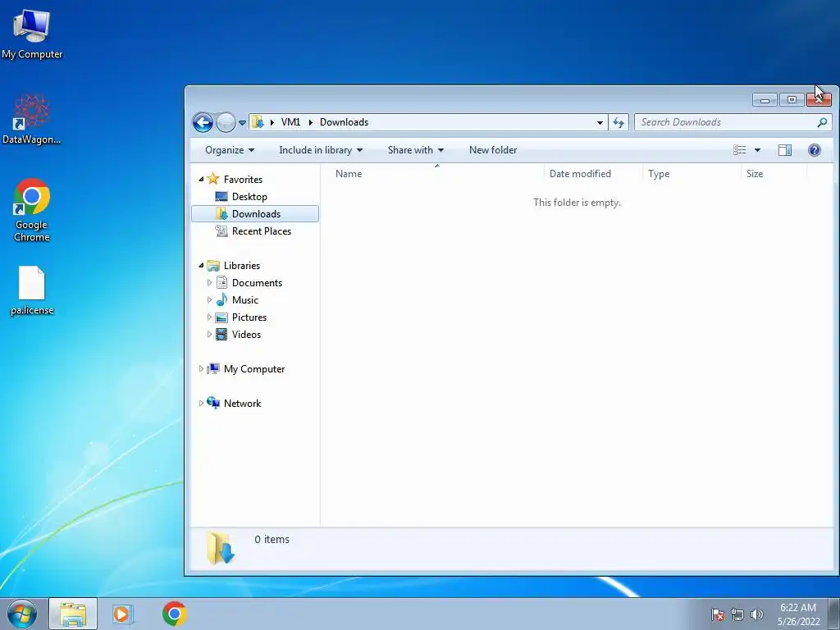Expand the Videos library
This screenshot has width=840, height=630.
(x=209, y=335)
